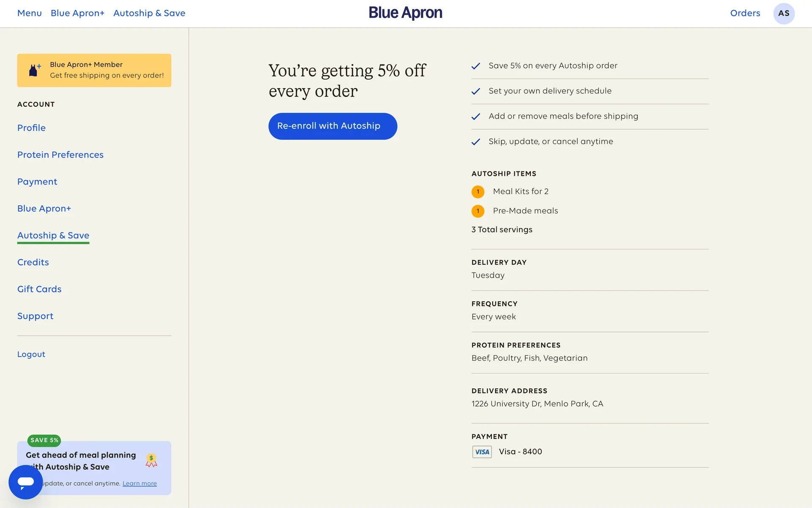Click the quantity badge for Meal Kits for 2
The image size is (812, 508).
(478, 192)
